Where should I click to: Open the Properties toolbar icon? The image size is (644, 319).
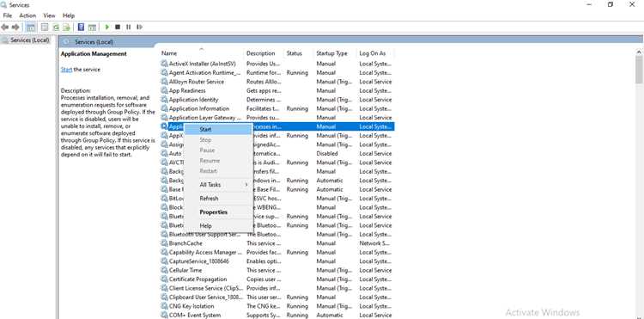click(45, 27)
